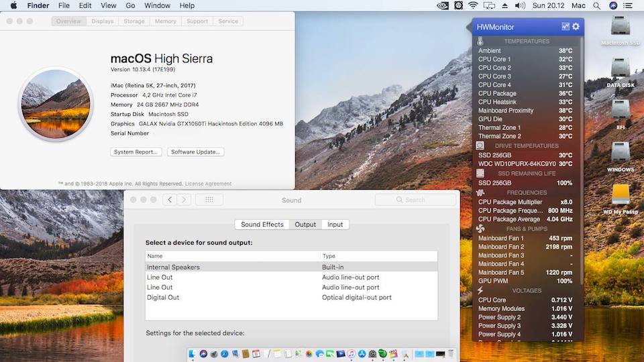Open the Trash in the Dock
Screen dimensions: 644x362
(x=451, y=353)
